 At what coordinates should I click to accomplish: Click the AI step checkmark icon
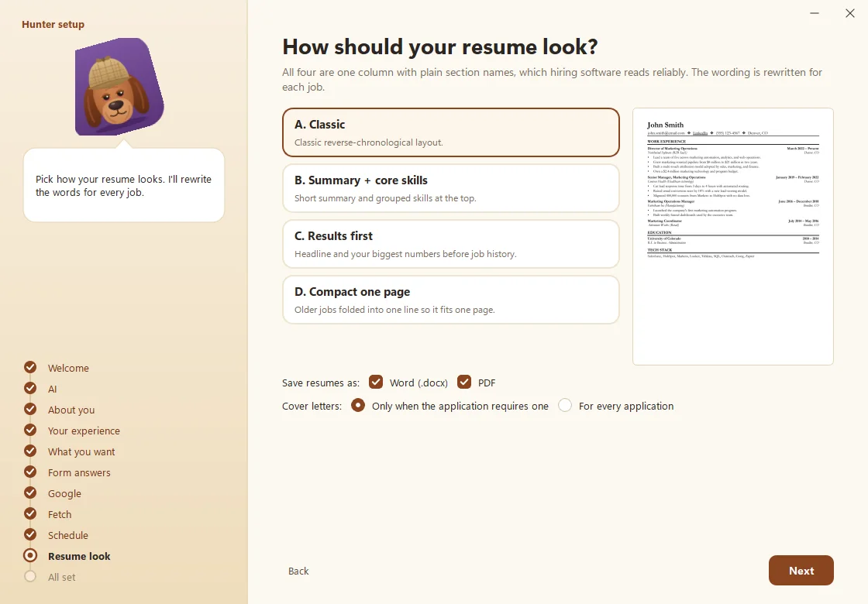(x=30, y=388)
